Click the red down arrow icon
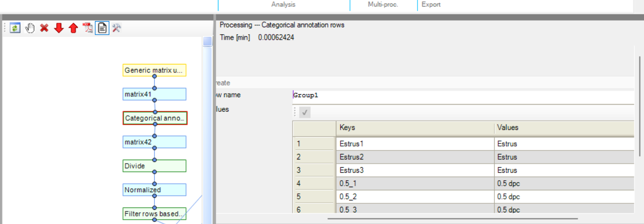644x224 pixels. (x=59, y=28)
